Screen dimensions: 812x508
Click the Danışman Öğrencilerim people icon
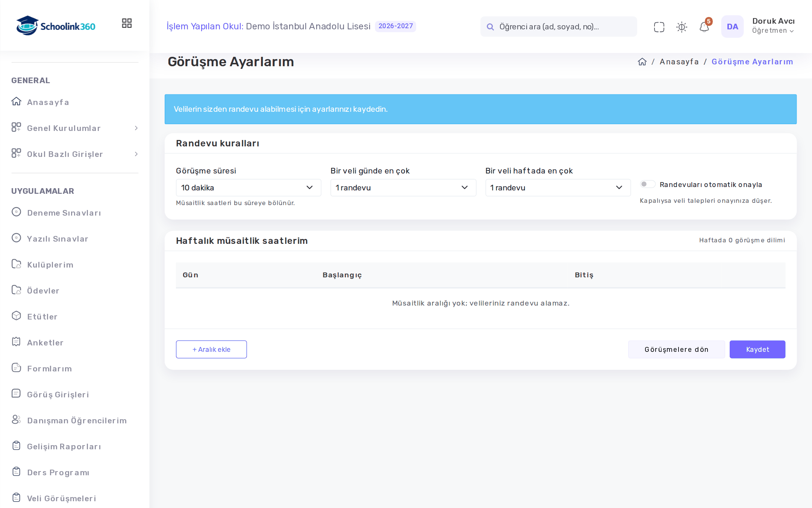pos(16,420)
